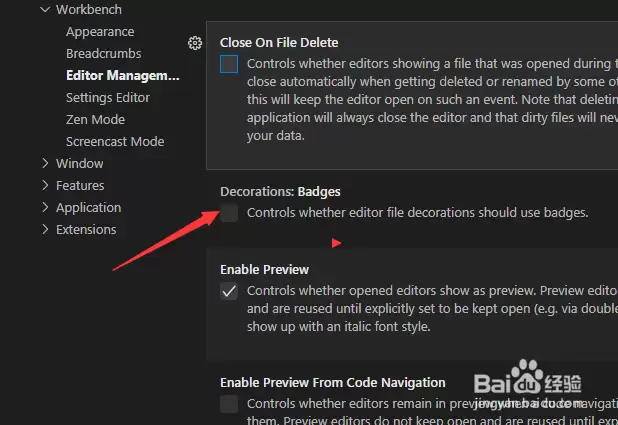Open the Appearance settings category

100,32
